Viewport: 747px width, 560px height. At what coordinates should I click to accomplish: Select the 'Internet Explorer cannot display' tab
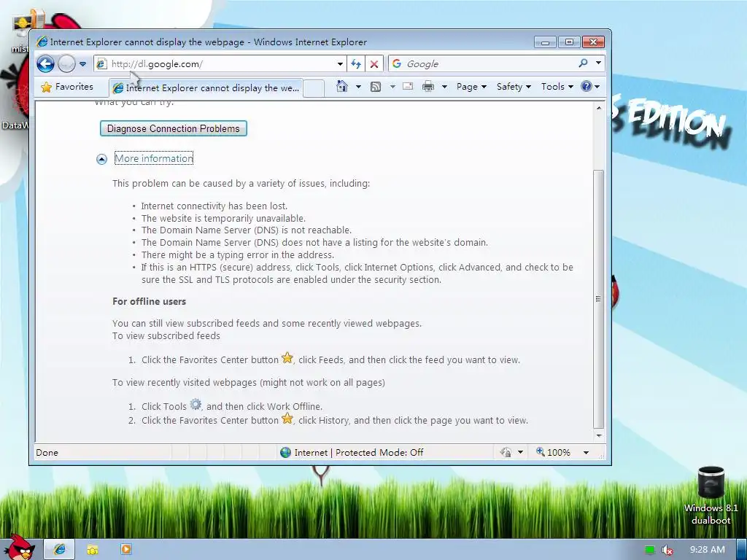coord(206,87)
